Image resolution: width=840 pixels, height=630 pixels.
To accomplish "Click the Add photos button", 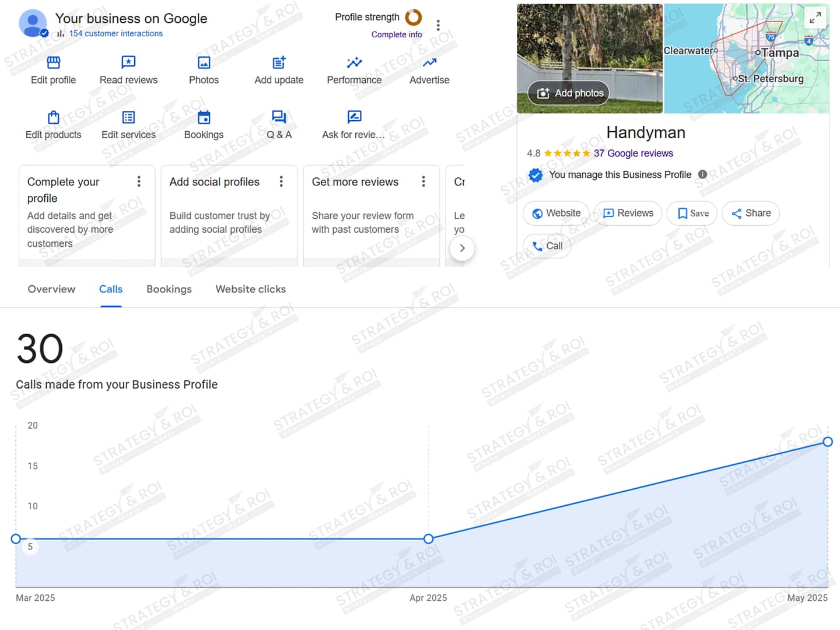I will tap(570, 93).
